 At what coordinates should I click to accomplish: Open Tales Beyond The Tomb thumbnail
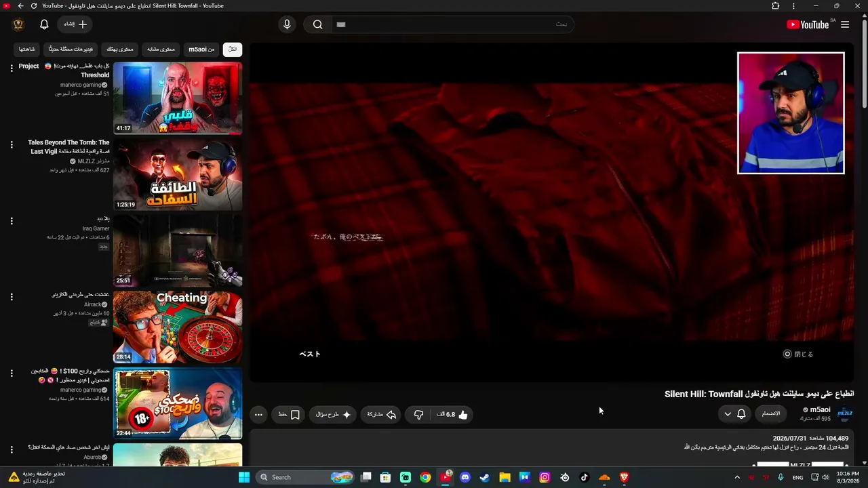(x=178, y=175)
